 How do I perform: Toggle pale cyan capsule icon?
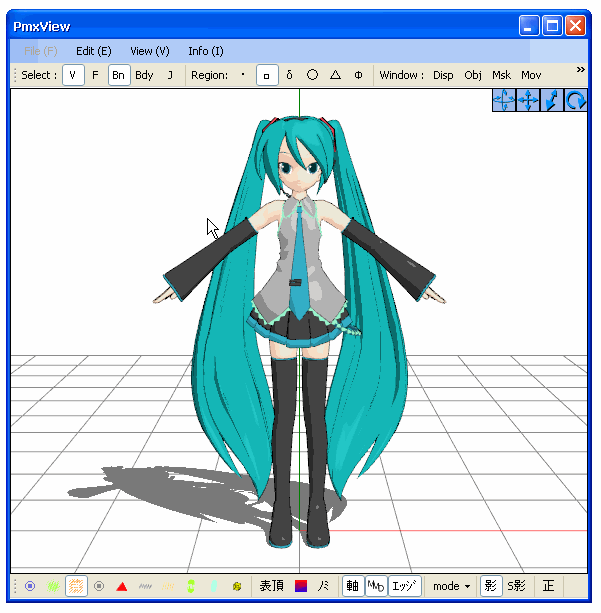point(214,586)
